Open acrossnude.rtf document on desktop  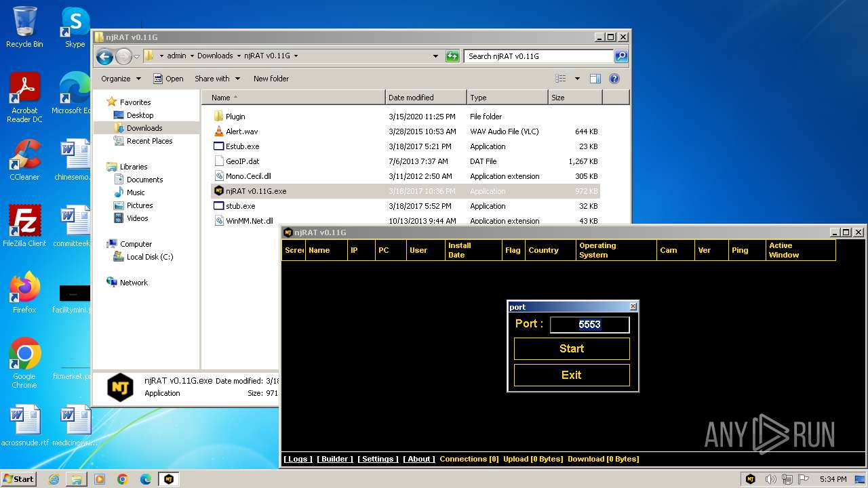(x=24, y=425)
